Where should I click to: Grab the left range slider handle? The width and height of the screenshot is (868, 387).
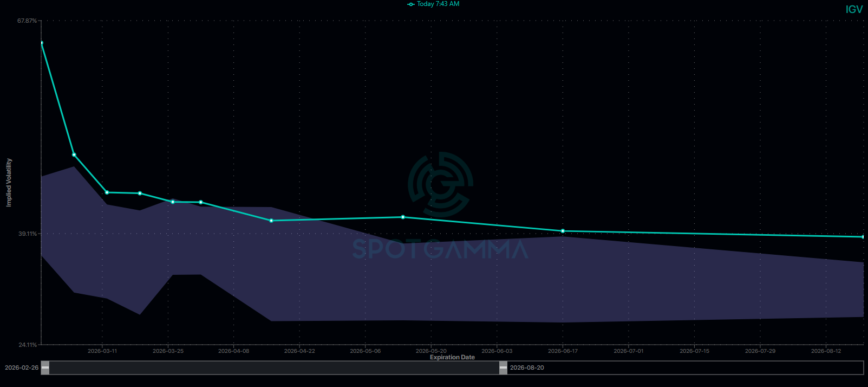(x=45, y=367)
